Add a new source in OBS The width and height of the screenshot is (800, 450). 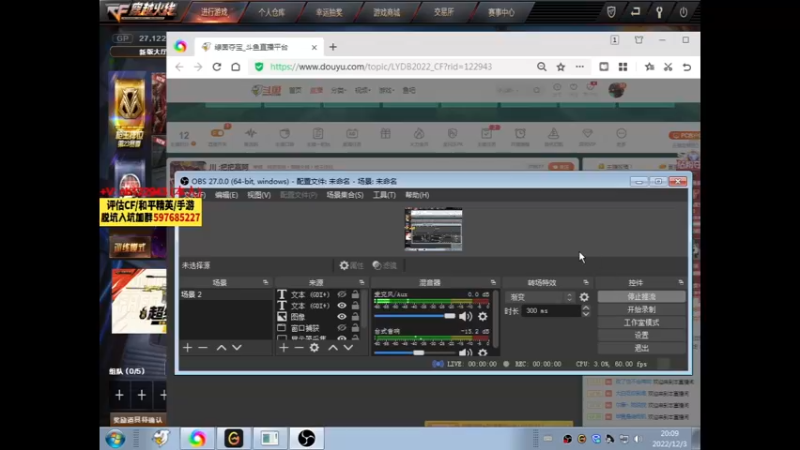point(284,347)
